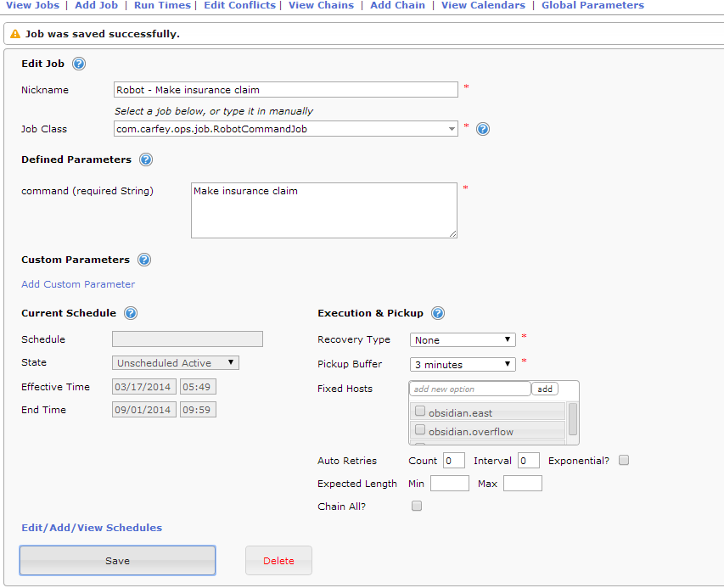Click the Save button
Image resolution: width=724 pixels, height=588 pixels.
pyautogui.click(x=117, y=561)
